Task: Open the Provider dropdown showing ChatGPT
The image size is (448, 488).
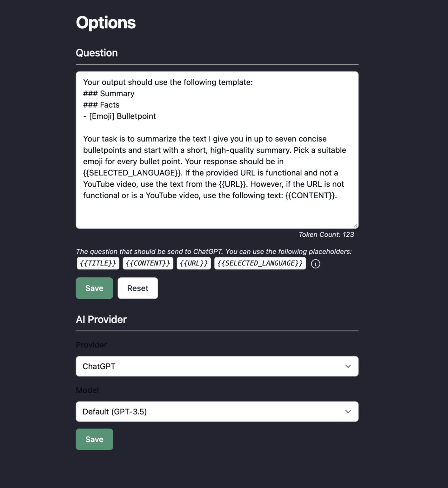Action: tap(217, 366)
